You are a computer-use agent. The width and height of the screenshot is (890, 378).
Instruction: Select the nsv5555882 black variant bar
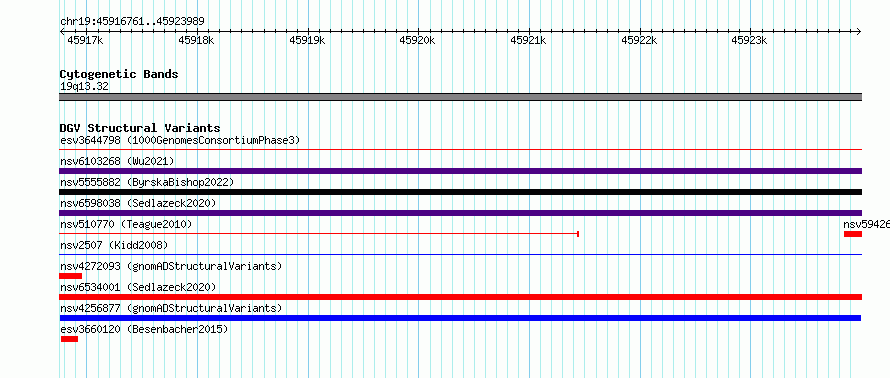click(x=460, y=192)
